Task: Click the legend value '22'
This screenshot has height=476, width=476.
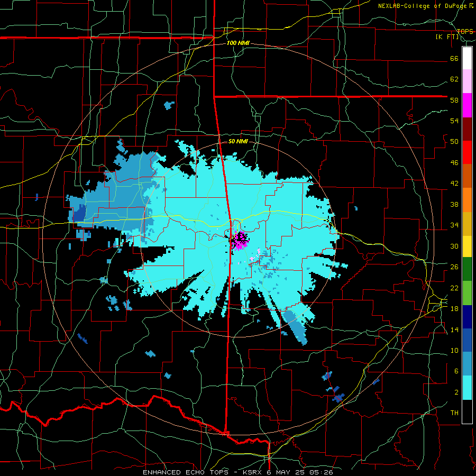Action: pyautogui.click(x=454, y=288)
